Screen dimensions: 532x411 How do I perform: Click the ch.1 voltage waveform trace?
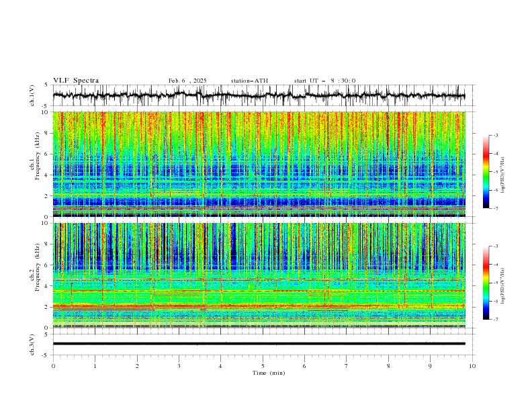point(259,95)
